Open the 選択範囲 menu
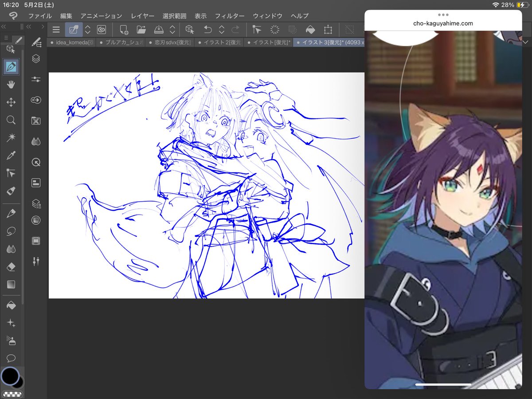This screenshot has width=532, height=399. 175,16
